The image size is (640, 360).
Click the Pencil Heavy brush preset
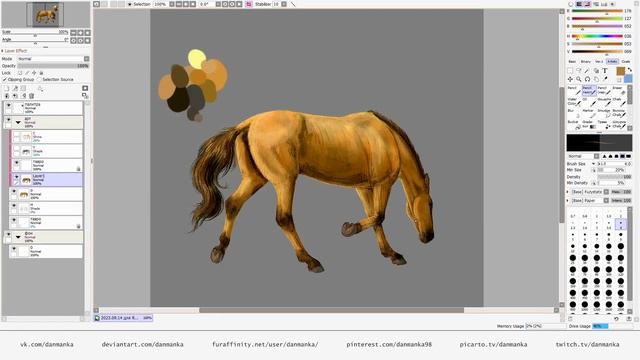point(589,90)
